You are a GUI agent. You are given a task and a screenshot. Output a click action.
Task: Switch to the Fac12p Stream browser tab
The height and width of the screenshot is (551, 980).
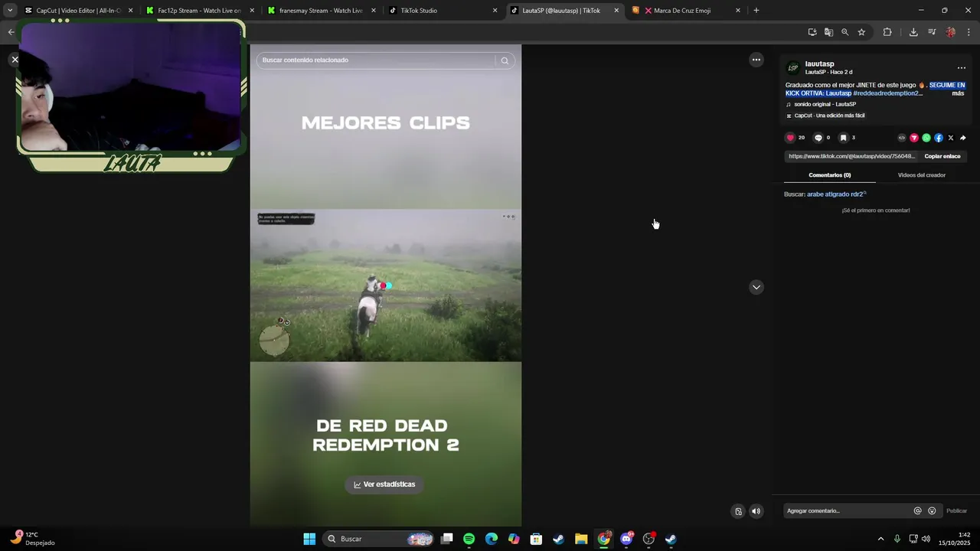coord(199,11)
